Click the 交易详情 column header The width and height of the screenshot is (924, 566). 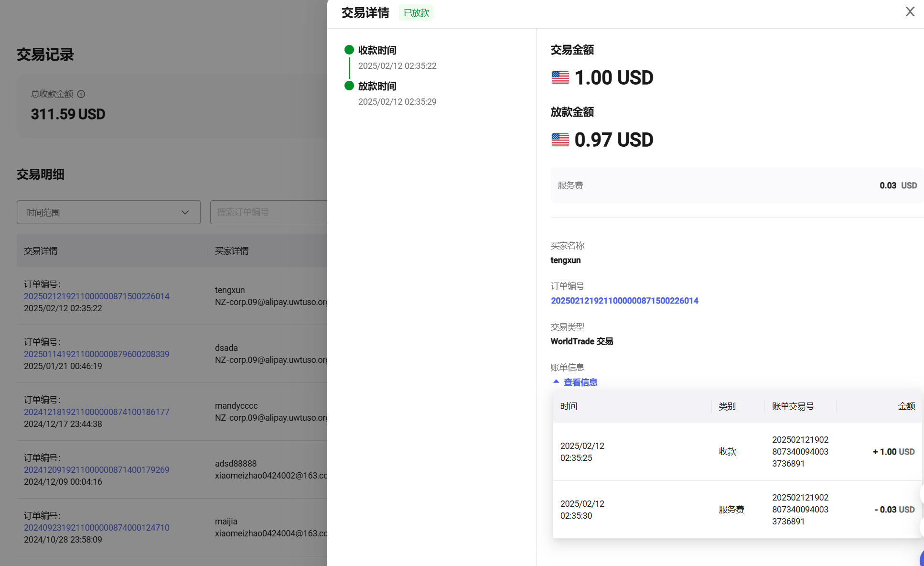pos(41,250)
